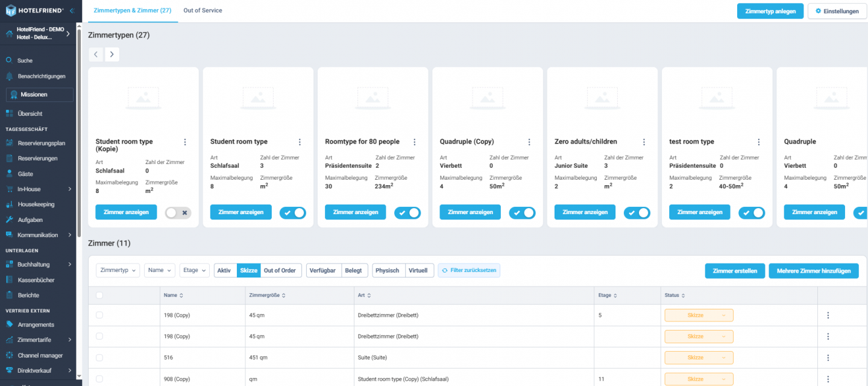Open Missionen in the sidebar
The width and height of the screenshot is (868, 386).
[40, 95]
